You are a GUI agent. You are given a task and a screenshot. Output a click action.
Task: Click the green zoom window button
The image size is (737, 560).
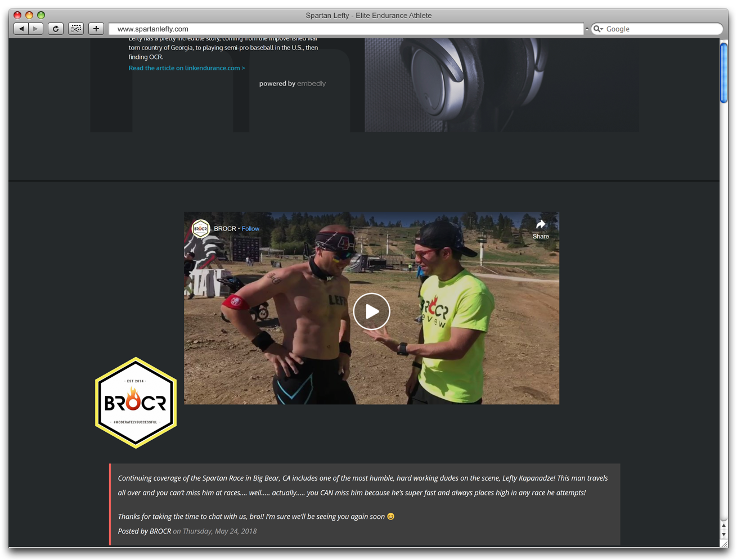(x=41, y=15)
